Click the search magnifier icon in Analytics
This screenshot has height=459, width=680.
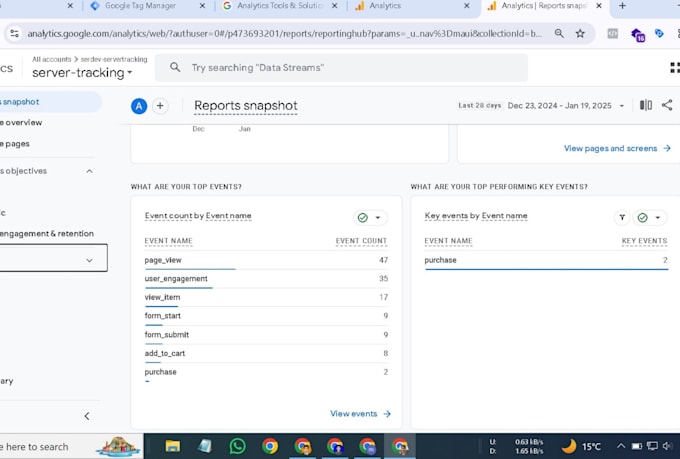(175, 67)
